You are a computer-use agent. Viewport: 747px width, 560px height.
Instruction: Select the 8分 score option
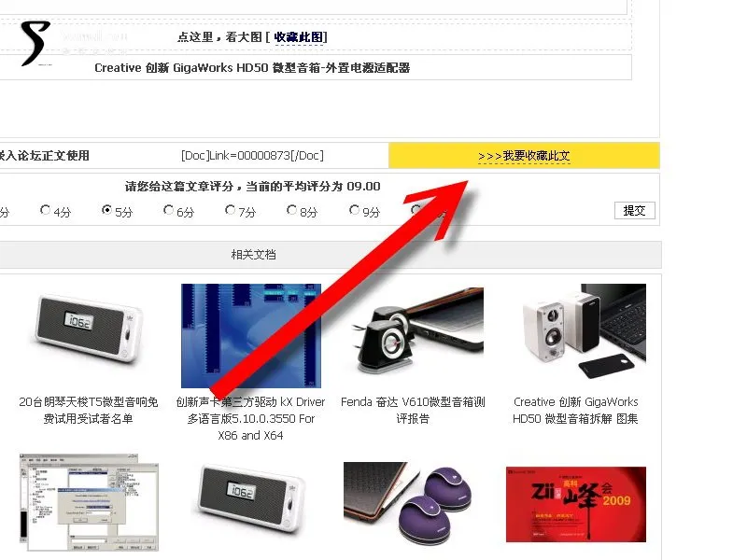pos(291,209)
